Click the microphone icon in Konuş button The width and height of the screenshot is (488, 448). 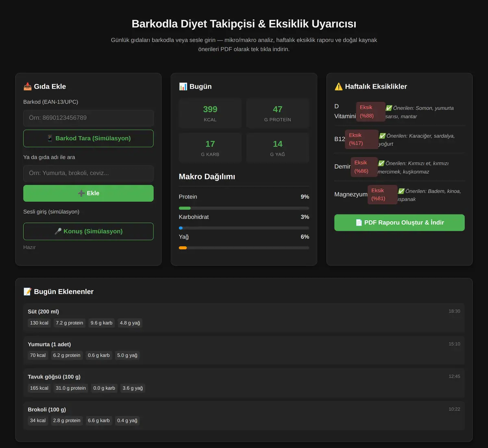[x=58, y=231]
